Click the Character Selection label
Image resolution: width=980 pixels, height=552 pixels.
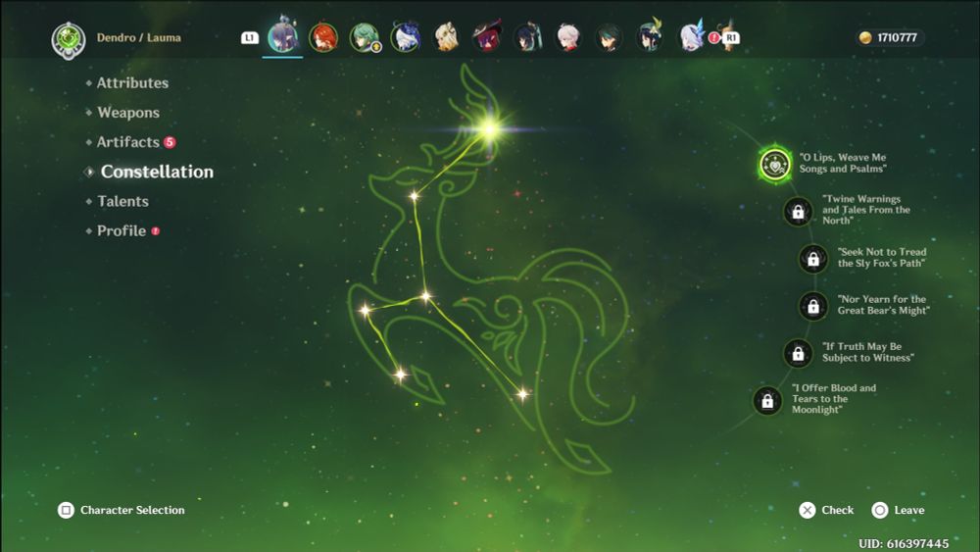coord(132,510)
